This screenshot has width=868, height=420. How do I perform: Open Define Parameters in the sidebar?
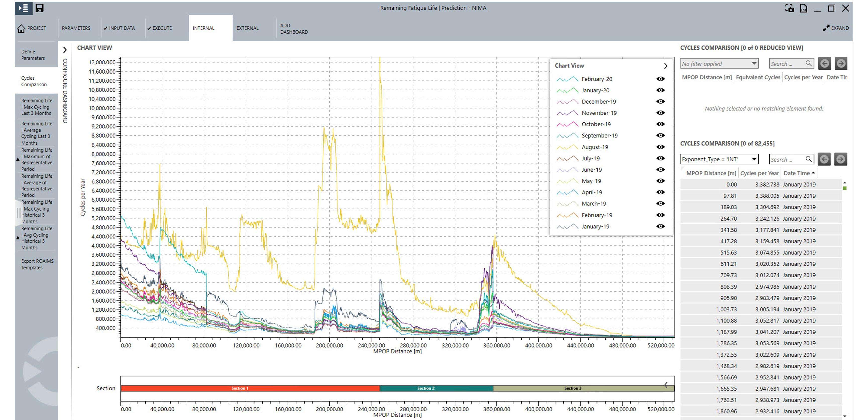(36, 55)
